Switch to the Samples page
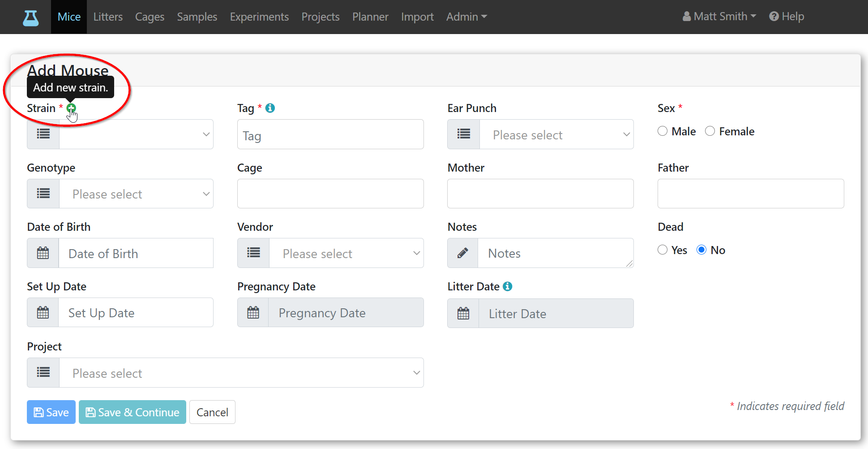Viewport: 868px width, 449px height. [197, 17]
